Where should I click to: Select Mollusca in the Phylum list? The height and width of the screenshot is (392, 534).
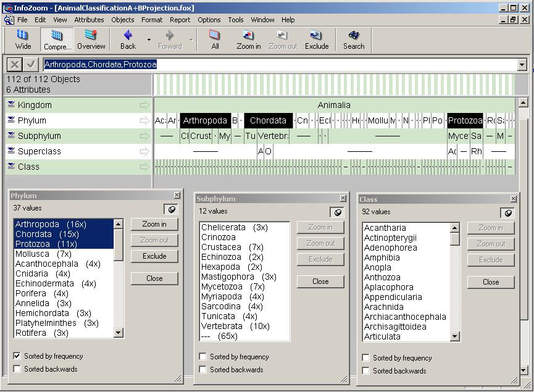(32, 254)
